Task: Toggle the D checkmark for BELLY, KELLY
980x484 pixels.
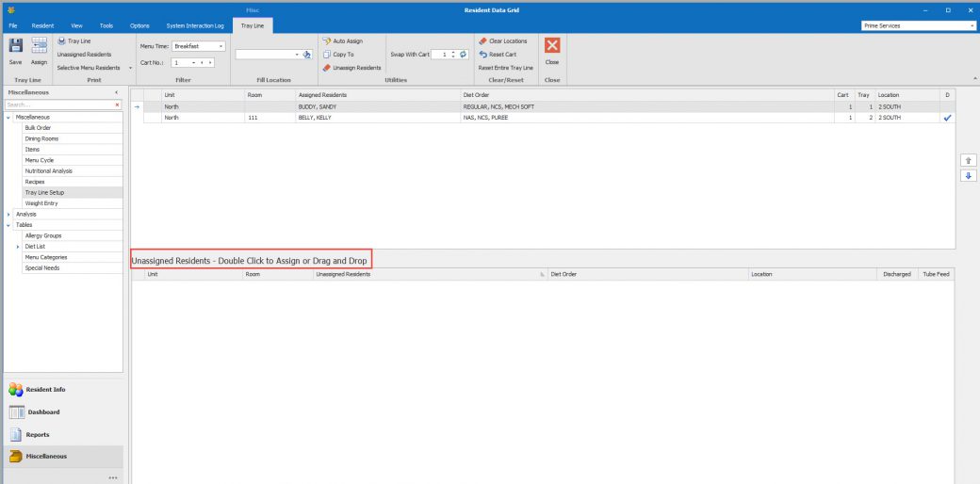Action: 947,118
